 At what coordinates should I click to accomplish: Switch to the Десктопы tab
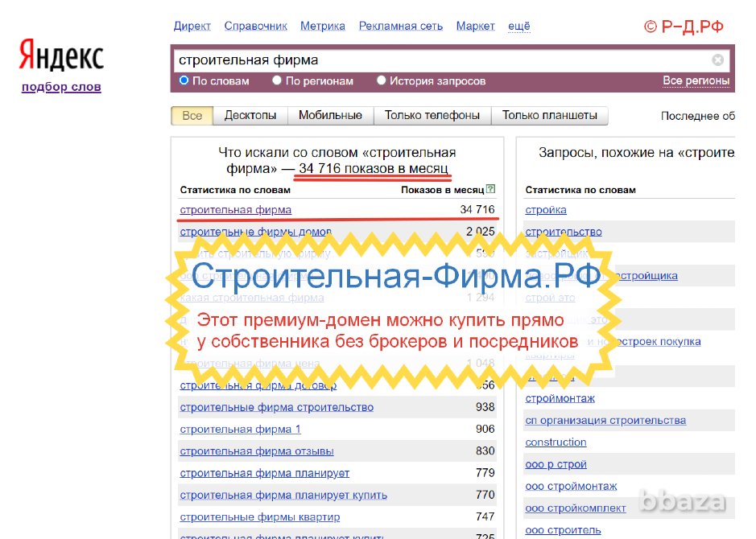[250, 115]
